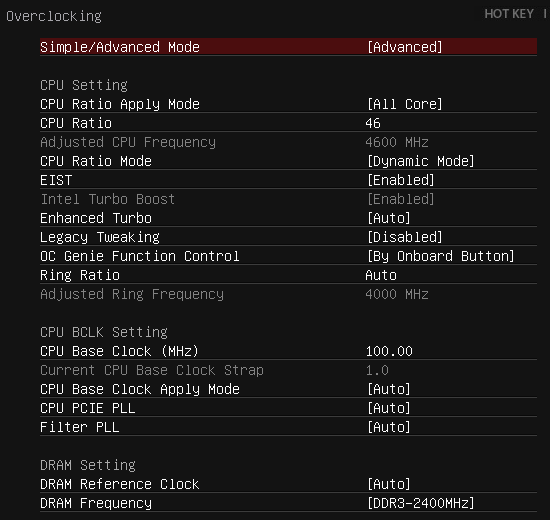Select the DRAM Frequency label

point(96,503)
